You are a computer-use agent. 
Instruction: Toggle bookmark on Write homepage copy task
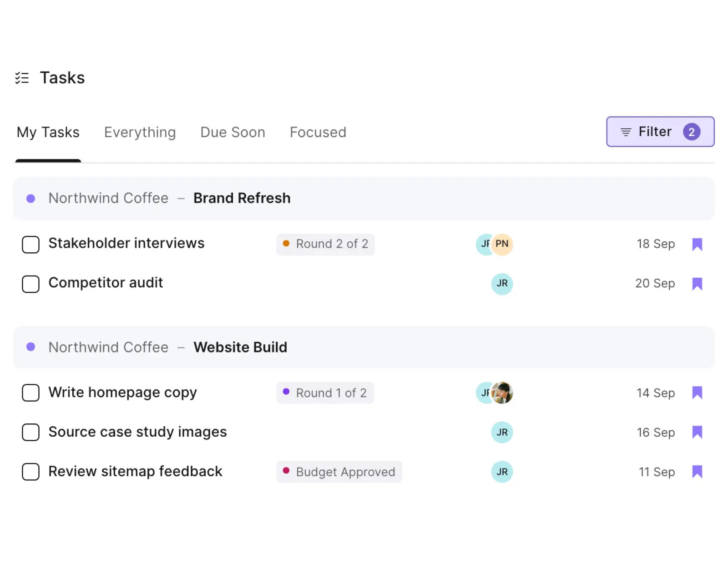click(697, 392)
